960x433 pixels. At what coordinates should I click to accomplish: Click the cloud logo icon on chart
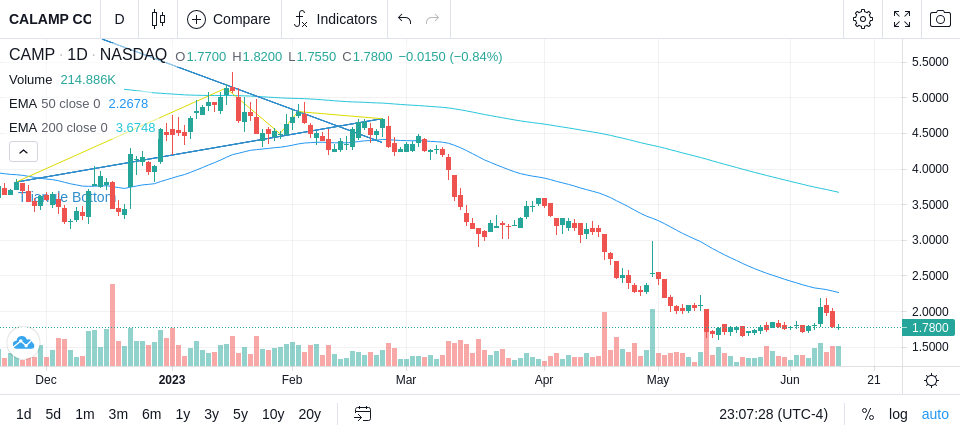pyautogui.click(x=23, y=342)
